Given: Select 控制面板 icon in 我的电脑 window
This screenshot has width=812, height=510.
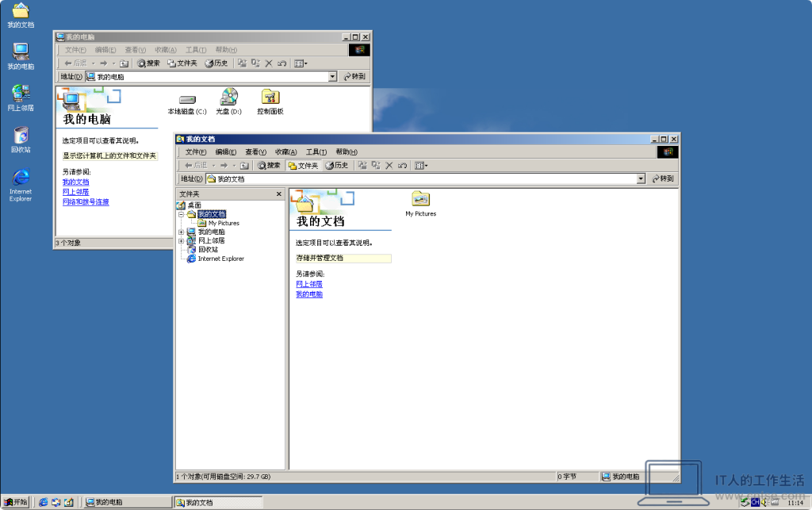Looking at the screenshot, I should pyautogui.click(x=270, y=102).
